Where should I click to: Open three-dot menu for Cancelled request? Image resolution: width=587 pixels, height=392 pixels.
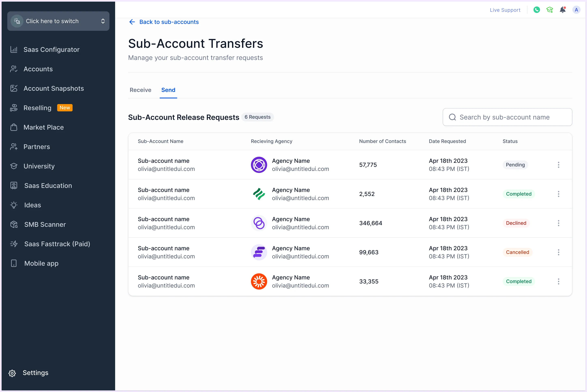(558, 252)
